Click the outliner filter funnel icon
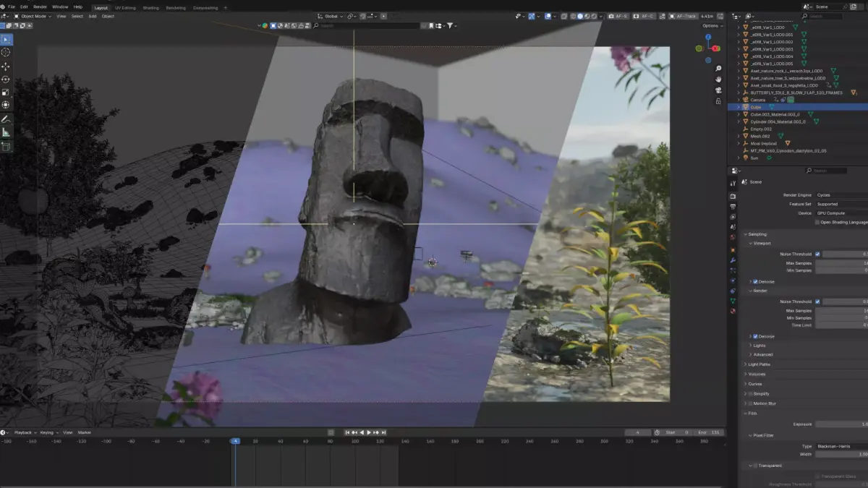 point(450,25)
